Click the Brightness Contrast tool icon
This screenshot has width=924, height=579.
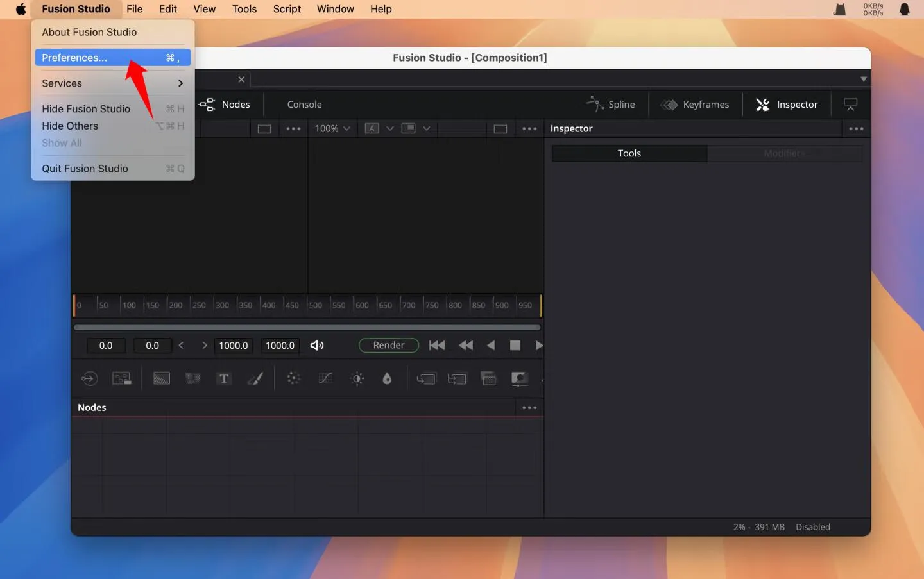(357, 379)
